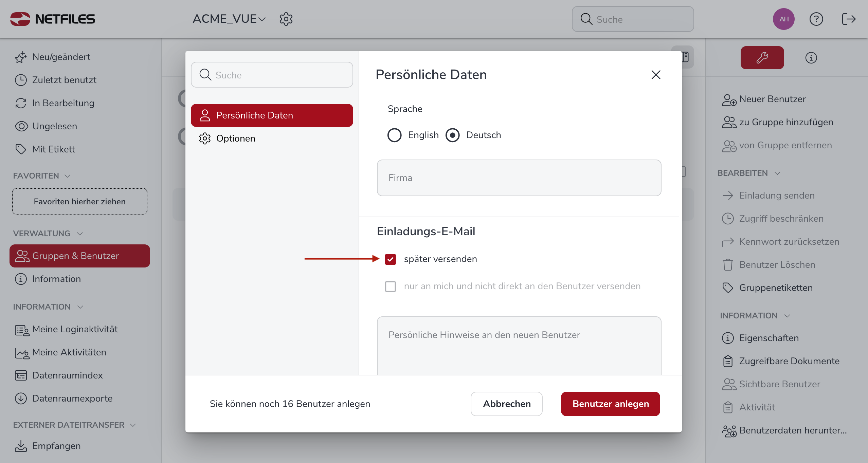This screenshot has height=463, width=868.
Task: Click the Gruppenetiketten tag icon
Action: coord(728,288)
